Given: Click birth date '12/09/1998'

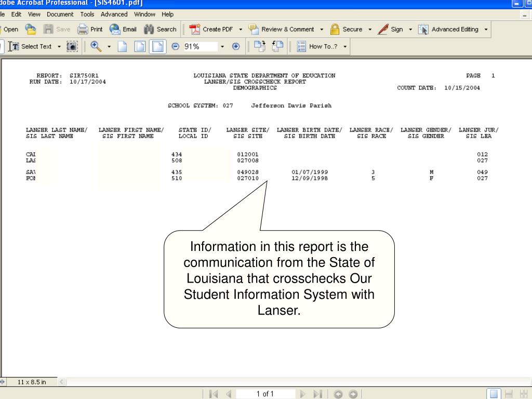Looking at the screenshot, I should coord(310,178).
